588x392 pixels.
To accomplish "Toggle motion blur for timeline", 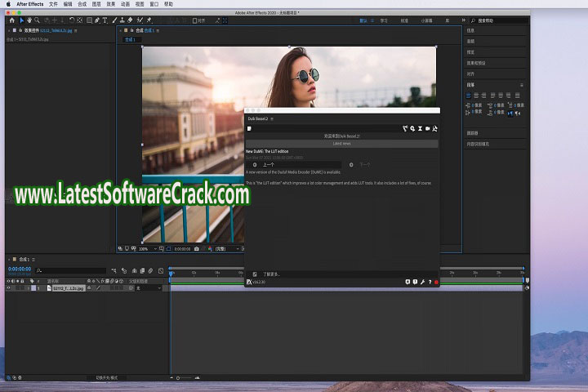I will tap(150, 270).
